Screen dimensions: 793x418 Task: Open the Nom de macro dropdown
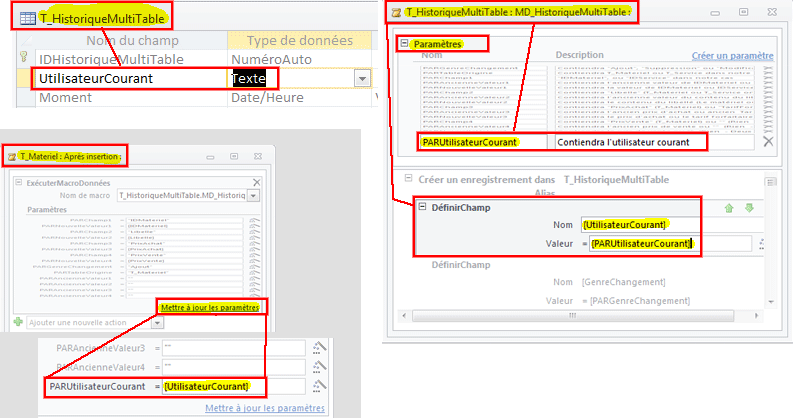coord(253,197)
